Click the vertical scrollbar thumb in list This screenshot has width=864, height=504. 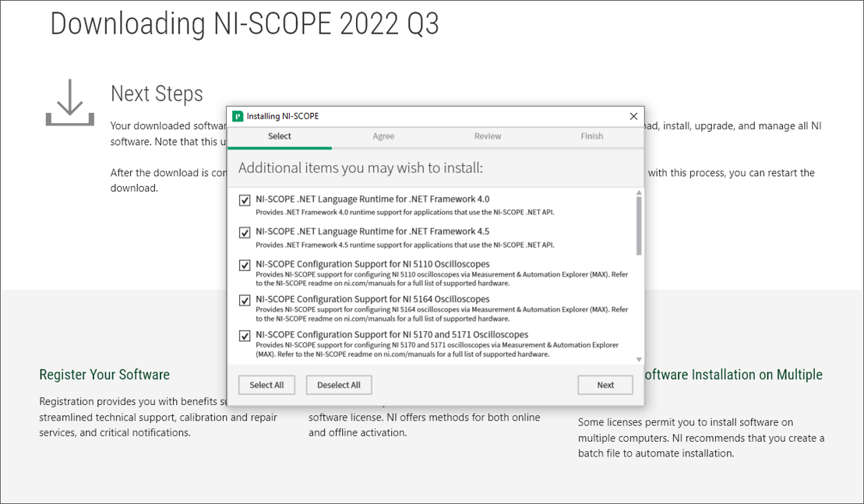639,226
